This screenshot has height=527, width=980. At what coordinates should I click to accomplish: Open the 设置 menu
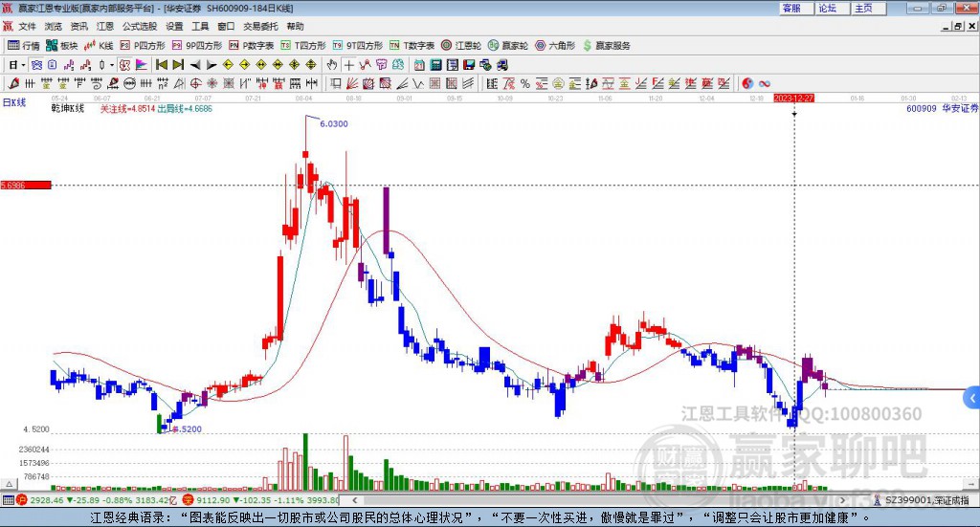pyautogui.click(x=174, y=26)
